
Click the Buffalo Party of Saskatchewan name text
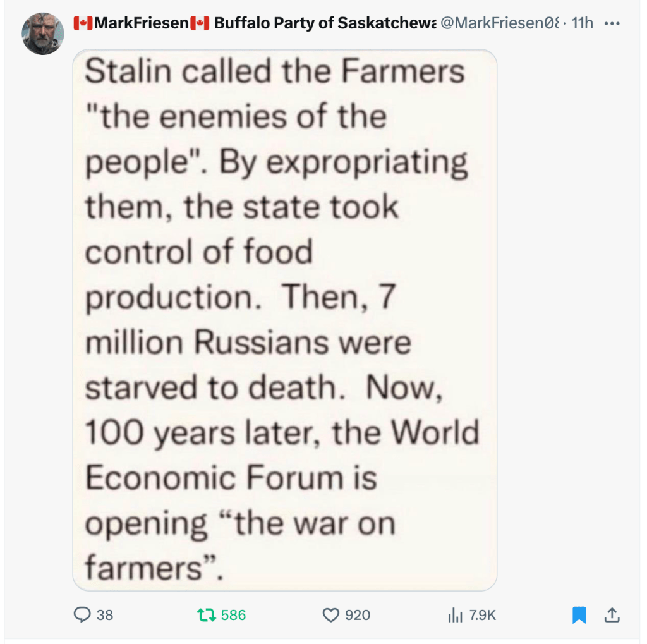(325, 23)
